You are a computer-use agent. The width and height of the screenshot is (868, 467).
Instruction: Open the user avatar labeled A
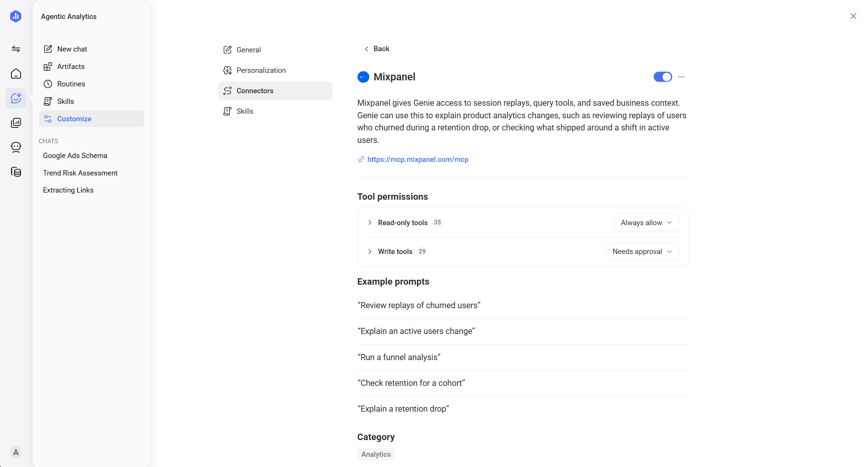click(16, 452)
